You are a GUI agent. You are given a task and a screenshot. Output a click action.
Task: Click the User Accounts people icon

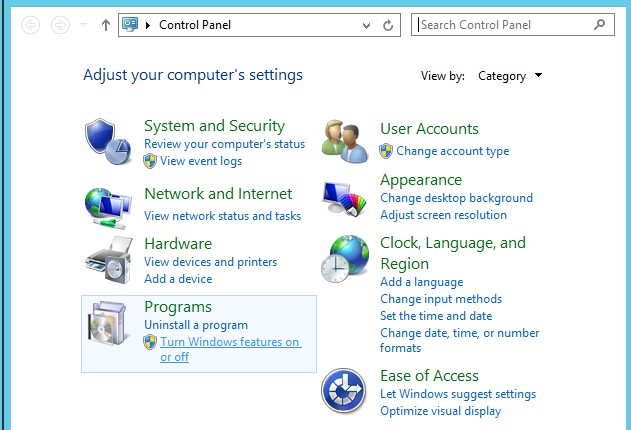click(344, 141)
